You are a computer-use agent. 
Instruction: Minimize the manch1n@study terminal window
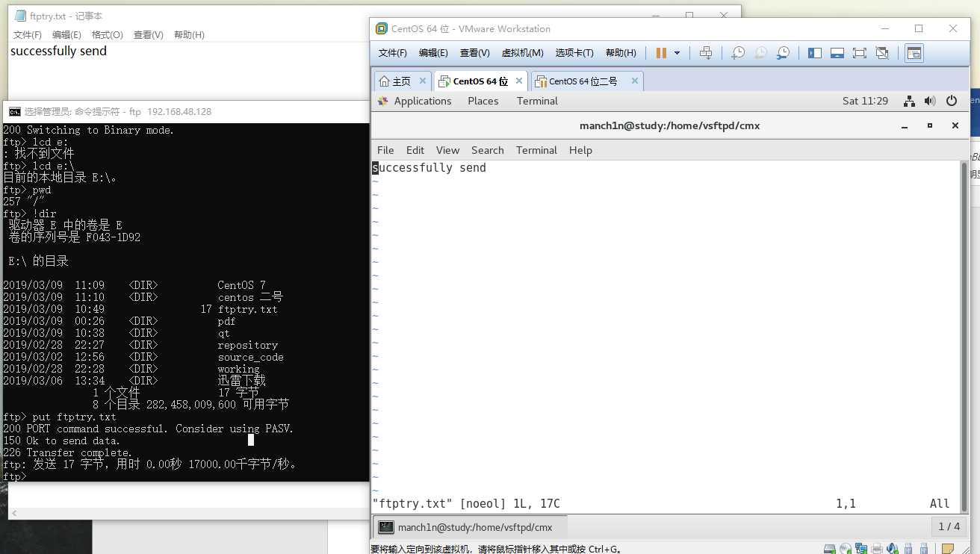[x=905, y=125]
